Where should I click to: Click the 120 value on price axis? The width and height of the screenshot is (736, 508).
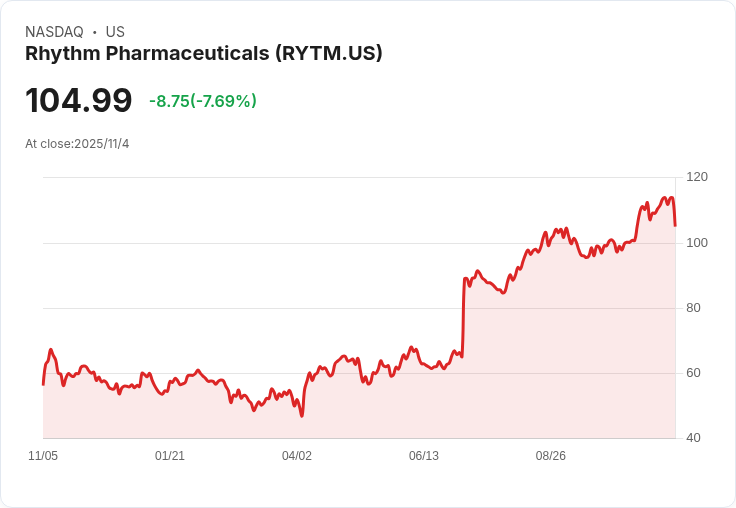697,177
